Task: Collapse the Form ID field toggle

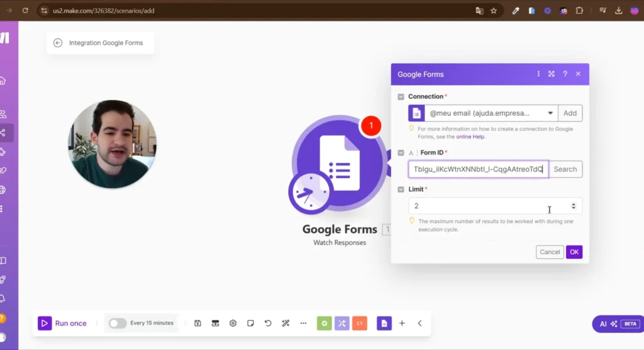Action: [x=401, y=152]
